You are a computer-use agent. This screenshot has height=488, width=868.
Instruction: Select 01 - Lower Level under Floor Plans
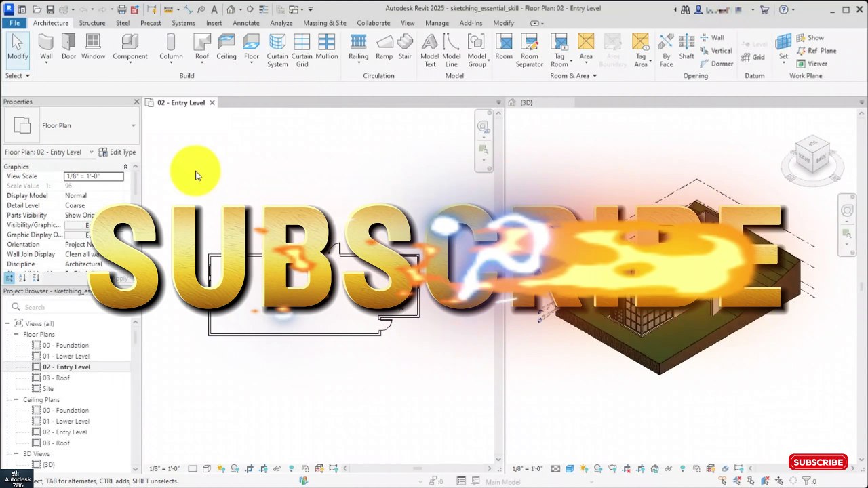(66, 356)
